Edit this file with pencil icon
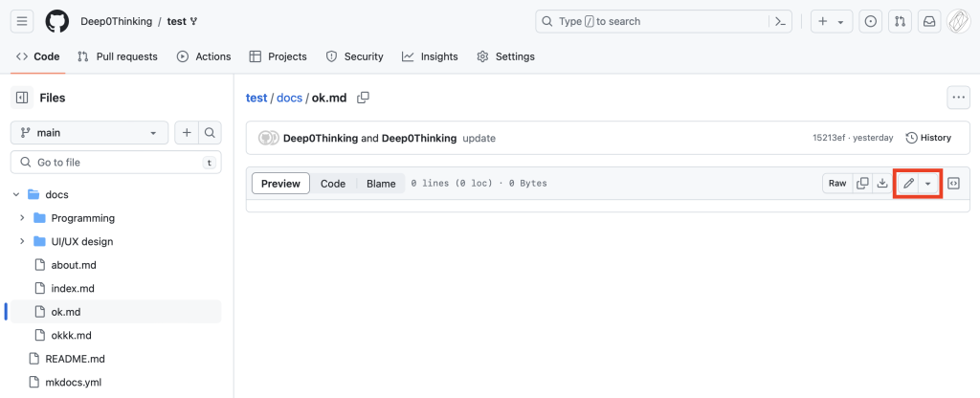This screenshot has height=398, width=980. [909, 184]
